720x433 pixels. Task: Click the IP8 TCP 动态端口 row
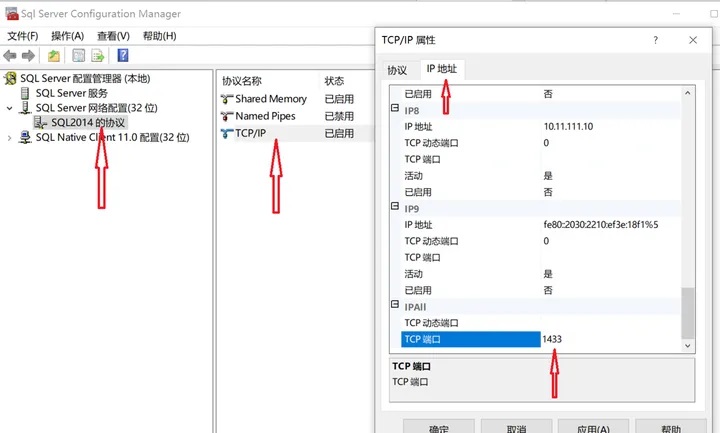coord(540,143)
